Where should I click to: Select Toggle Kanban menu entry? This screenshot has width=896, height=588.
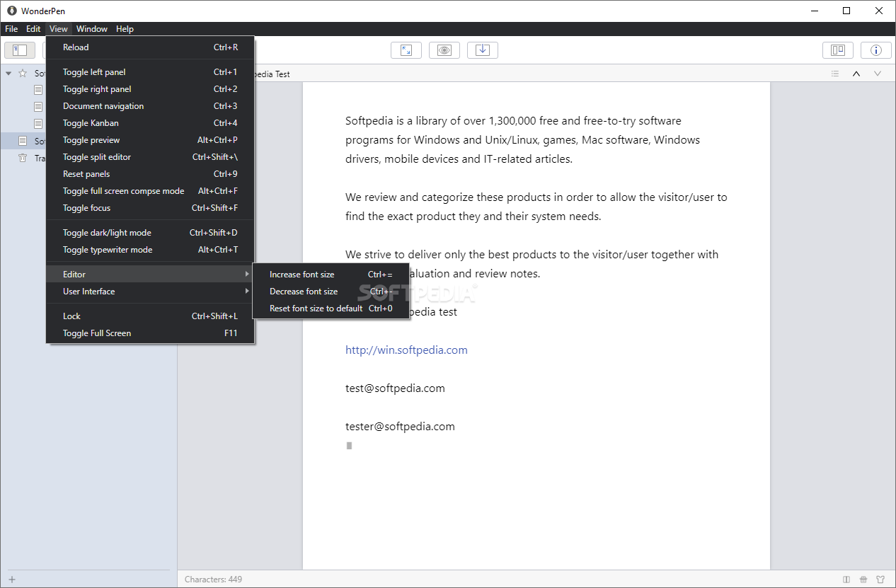click(x=150, y=123)
